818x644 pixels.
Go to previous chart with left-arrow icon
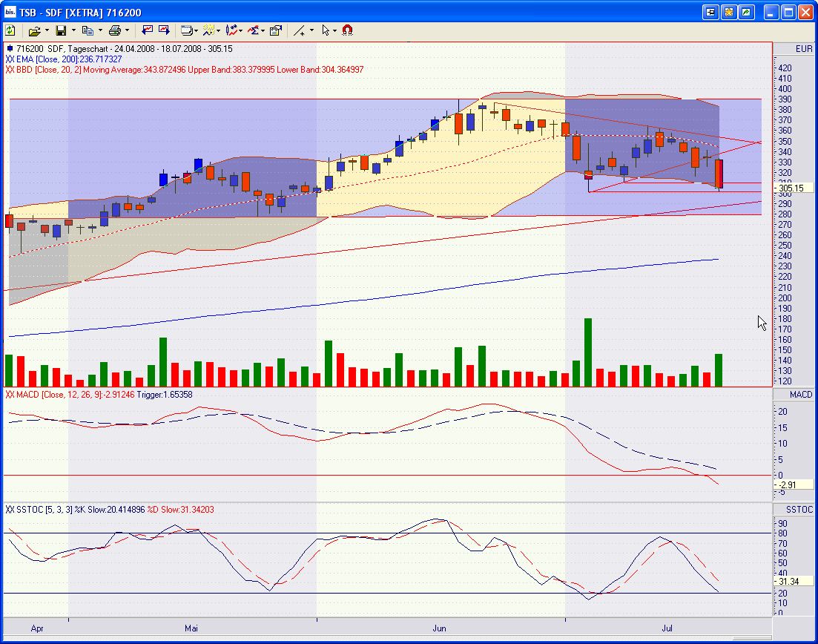point(148,30)
